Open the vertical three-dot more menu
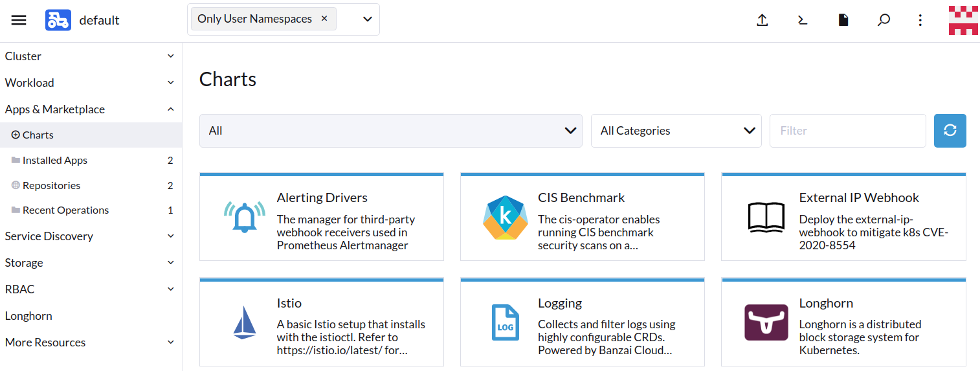 [x=920, y=20]
